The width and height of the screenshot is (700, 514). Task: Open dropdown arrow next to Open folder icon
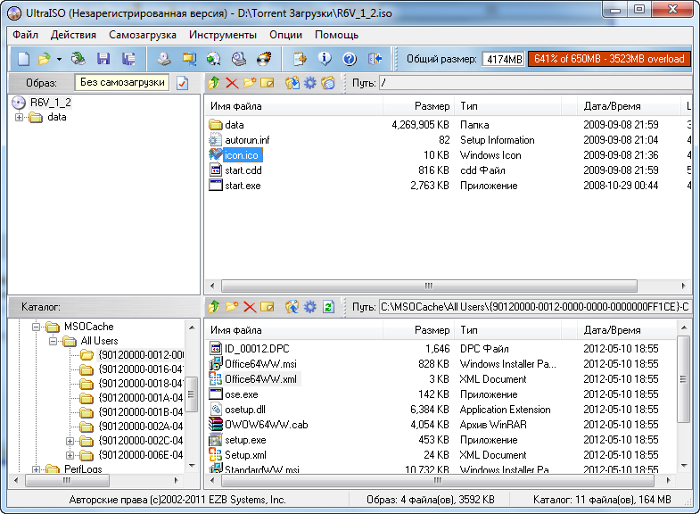[59, 59]
